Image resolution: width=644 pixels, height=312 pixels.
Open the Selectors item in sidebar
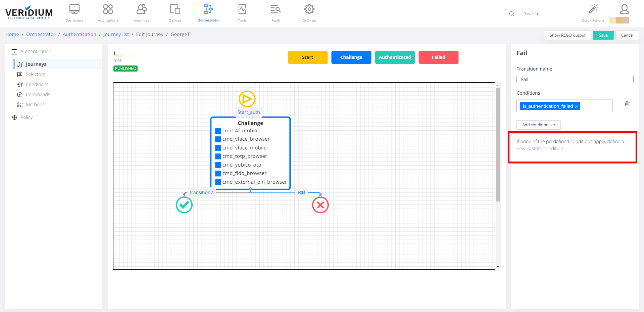pos(35,74)
